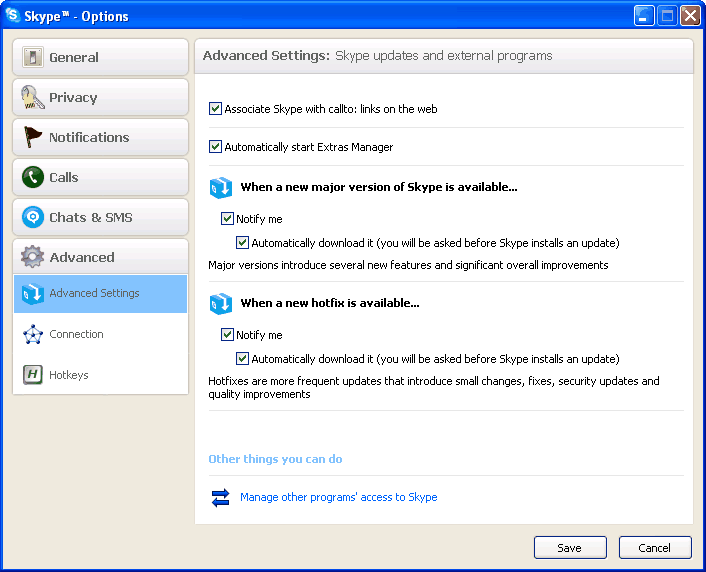Toggle Notify me for new major version
Viewport: 706px width, 572px height.
point(227,218)
